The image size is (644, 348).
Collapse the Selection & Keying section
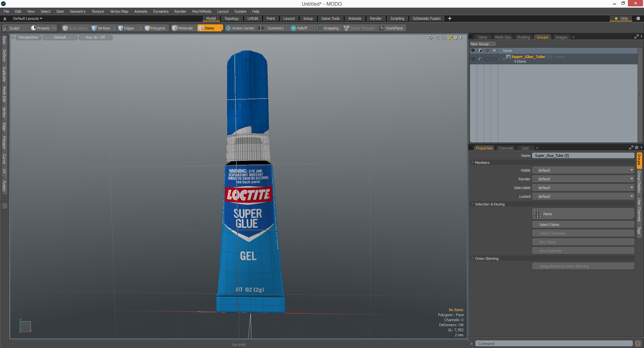point(473,204)
